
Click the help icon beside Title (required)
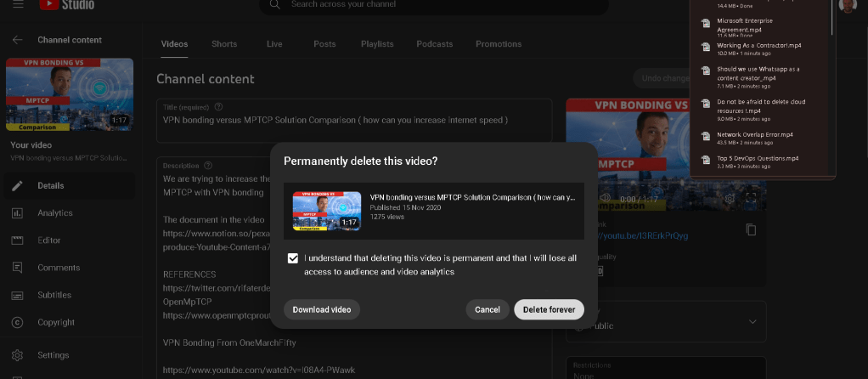point(218,107)
